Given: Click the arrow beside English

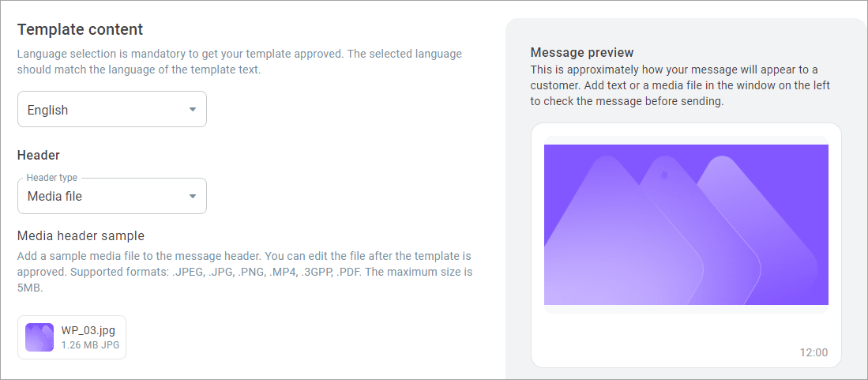Looking at the screenshot, I should [x=193, y=110].
